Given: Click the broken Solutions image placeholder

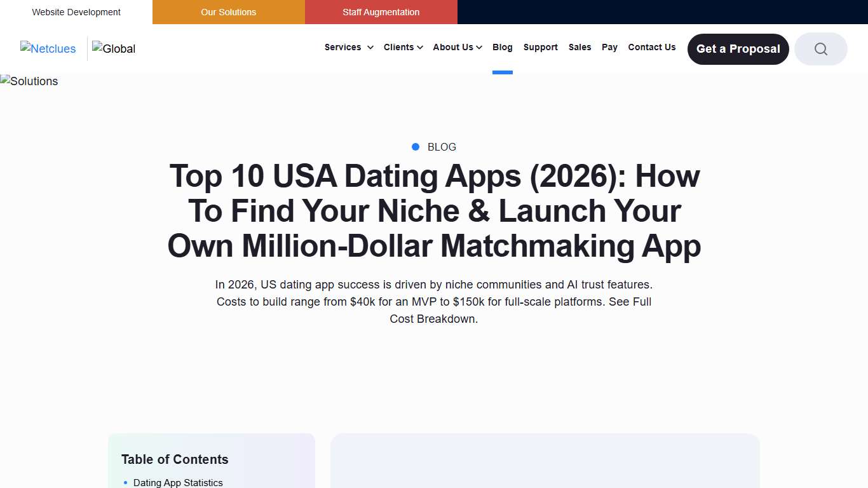Looking at the screenshot, I should [x=29, y=81].
